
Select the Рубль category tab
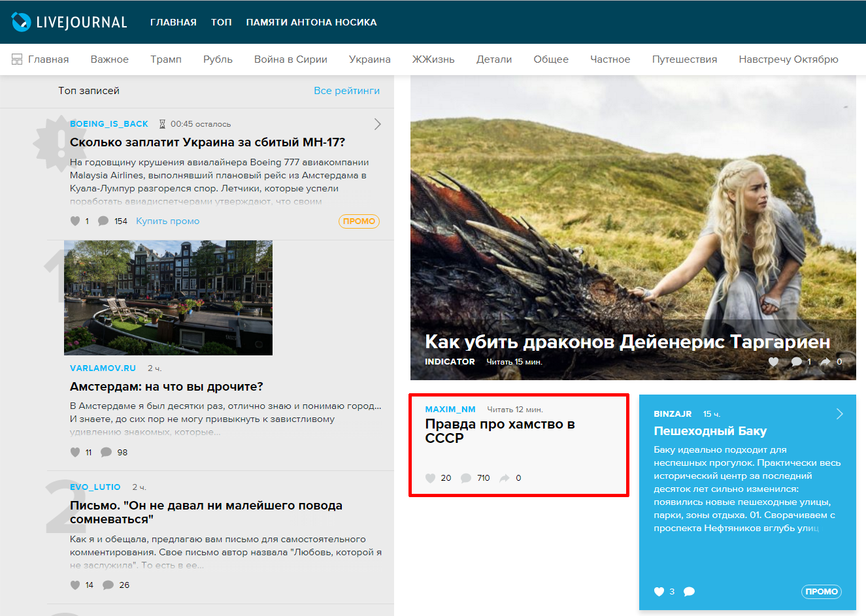(x=218, y=59)
